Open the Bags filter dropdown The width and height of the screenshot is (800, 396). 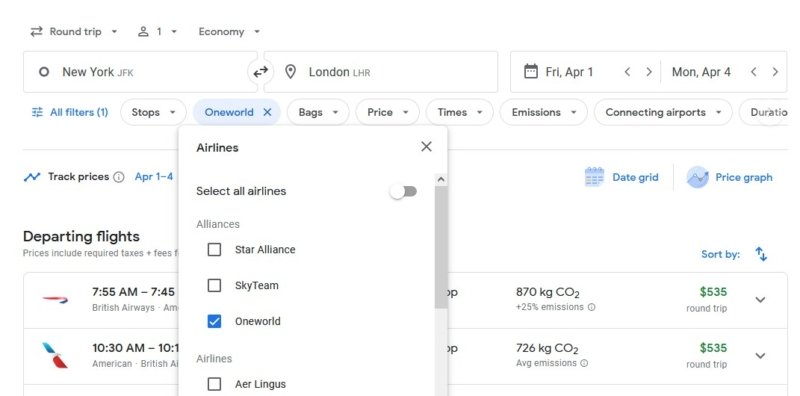pyautogui.click(x=318, y=112)
